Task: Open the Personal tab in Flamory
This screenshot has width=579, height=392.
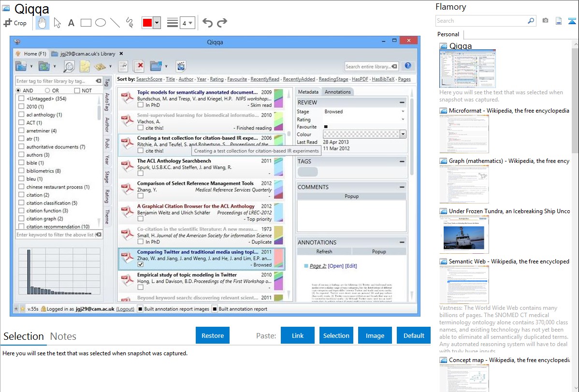Action: [449, 34]
